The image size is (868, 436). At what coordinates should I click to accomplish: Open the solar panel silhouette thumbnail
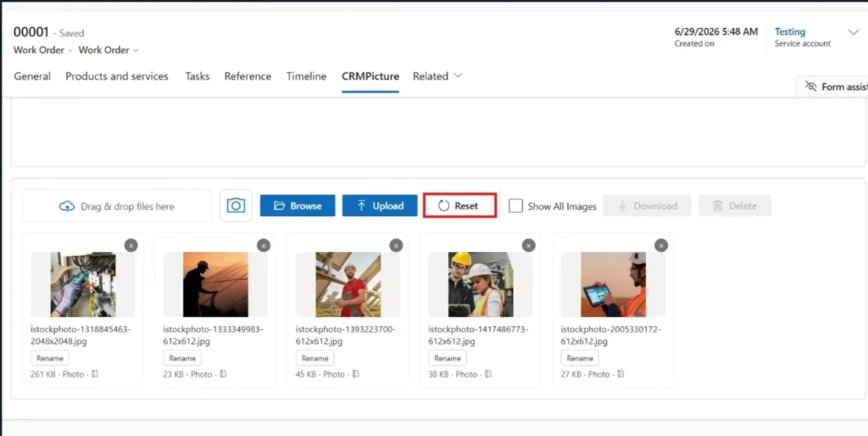pyautogui.click(x=215, y=285)
